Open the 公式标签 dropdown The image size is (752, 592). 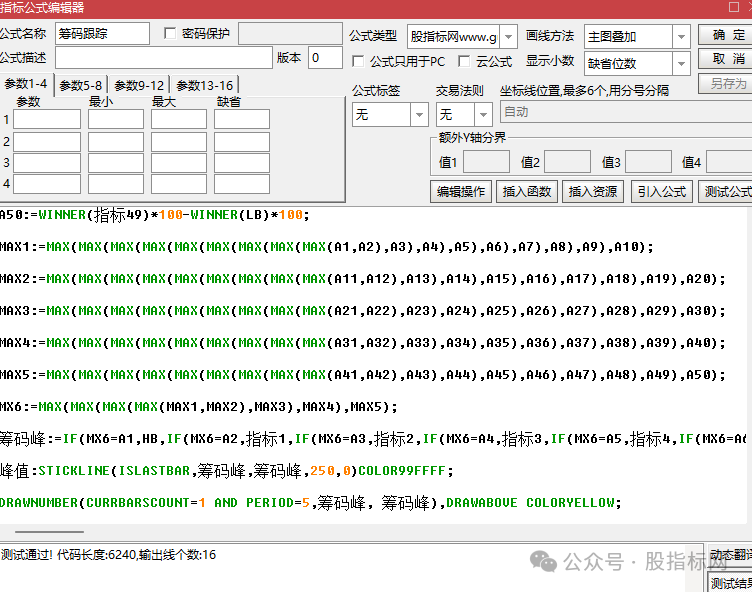(x=419, y=115)
